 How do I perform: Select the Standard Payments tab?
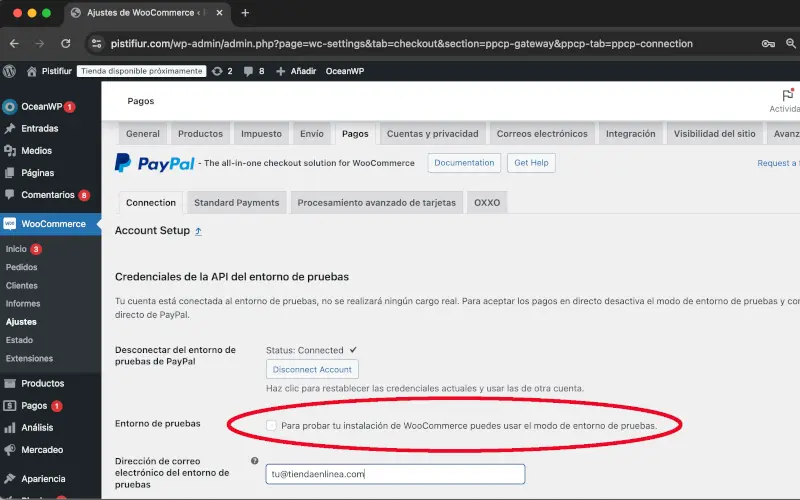pos(237,203)
